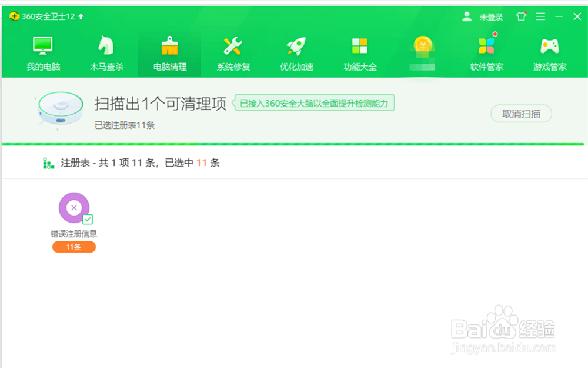Viewport: 588px width, 368px height.
Task: Click the 已接入360安全大脑 banner tag
Action: coord(313,103)
